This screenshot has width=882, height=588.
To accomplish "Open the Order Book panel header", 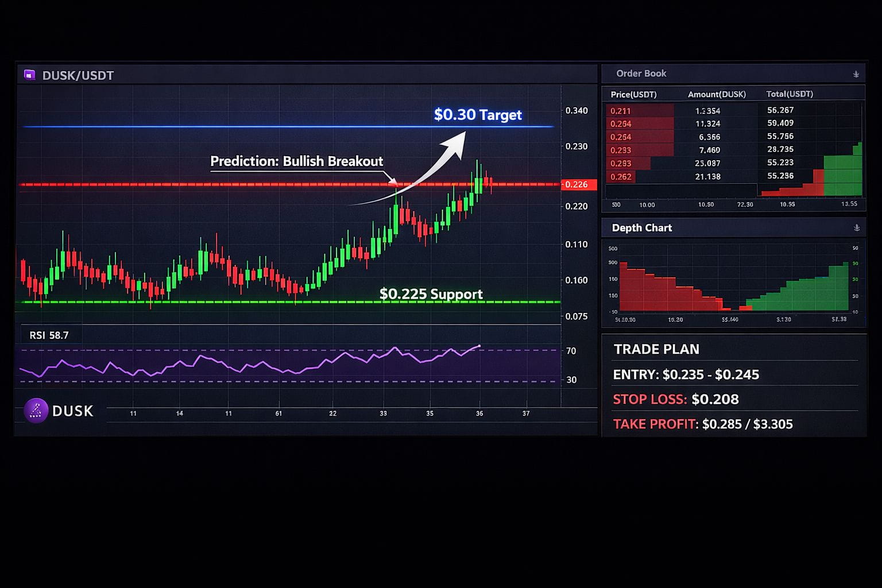I will coord(733,73).
